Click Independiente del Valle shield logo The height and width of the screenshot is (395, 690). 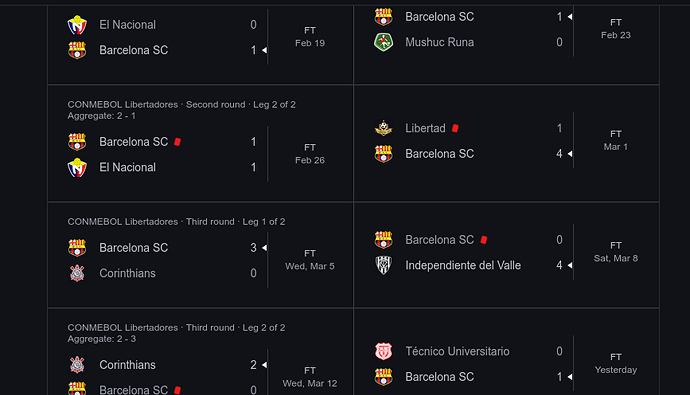coord(383,265)
